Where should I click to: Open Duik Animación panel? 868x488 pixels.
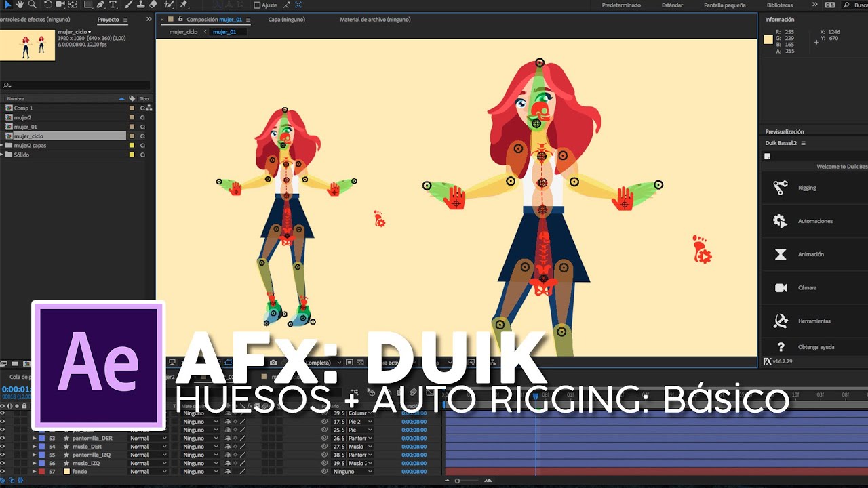814,254
